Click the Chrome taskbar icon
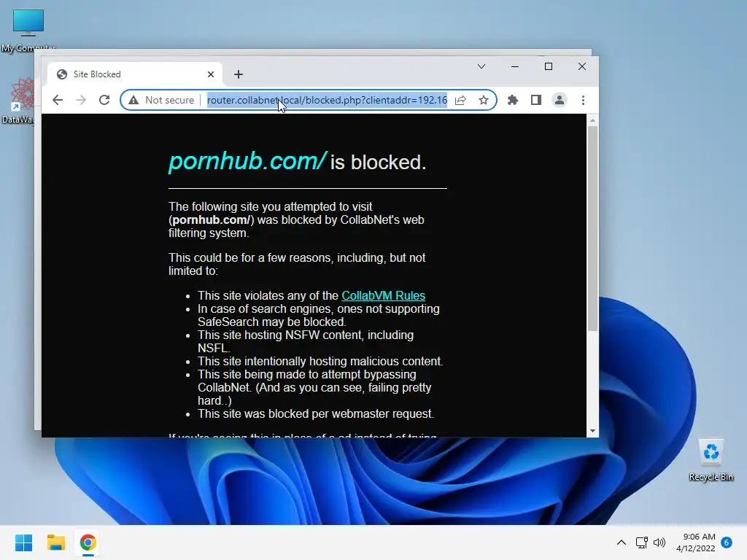The image size is (747, 560). click(x=88, y=542)
